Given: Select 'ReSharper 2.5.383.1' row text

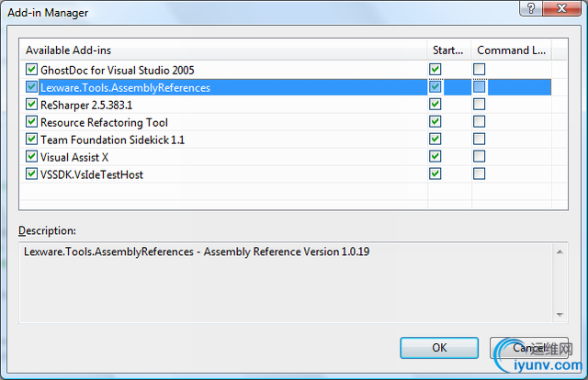Looking at the screenshot, I should (86, 105).
